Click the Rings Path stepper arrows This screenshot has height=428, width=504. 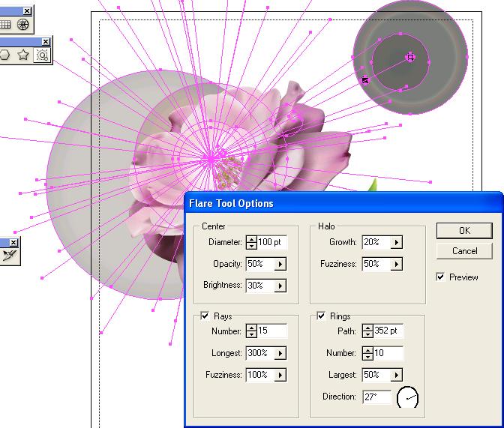(367, 331)
